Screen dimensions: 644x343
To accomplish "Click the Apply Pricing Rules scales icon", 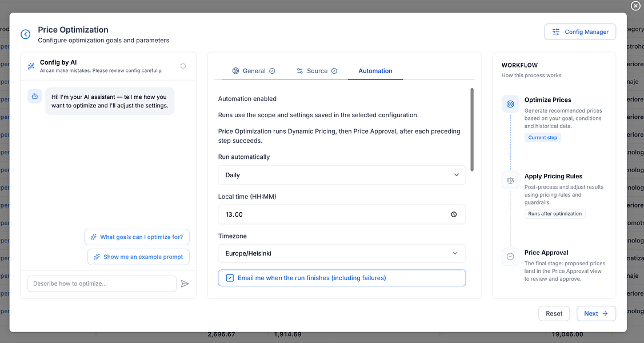I will tap(510, 180).
